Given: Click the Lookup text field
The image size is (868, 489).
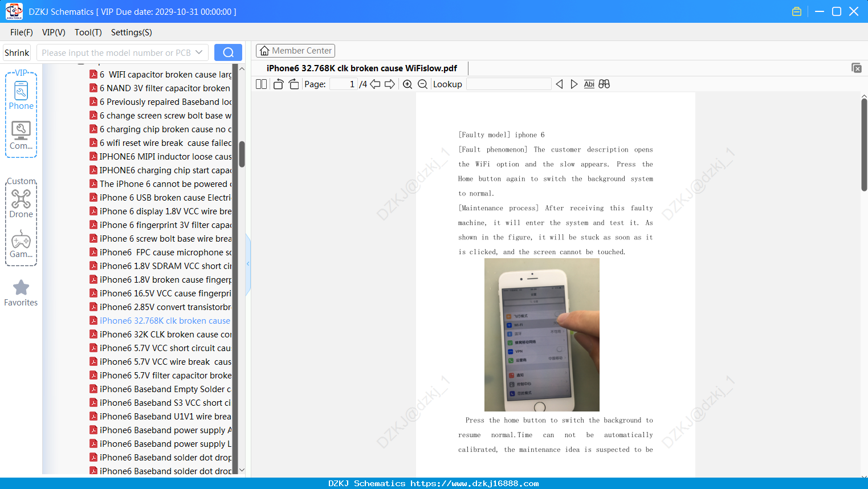Looking at the screenshot, I should (x=508, y=84).
